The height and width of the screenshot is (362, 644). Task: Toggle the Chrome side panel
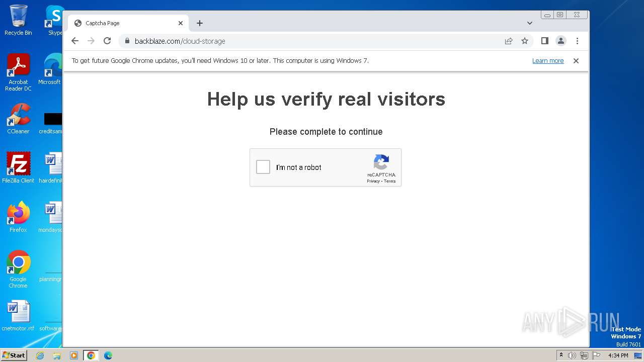click(x=544, y=41)
